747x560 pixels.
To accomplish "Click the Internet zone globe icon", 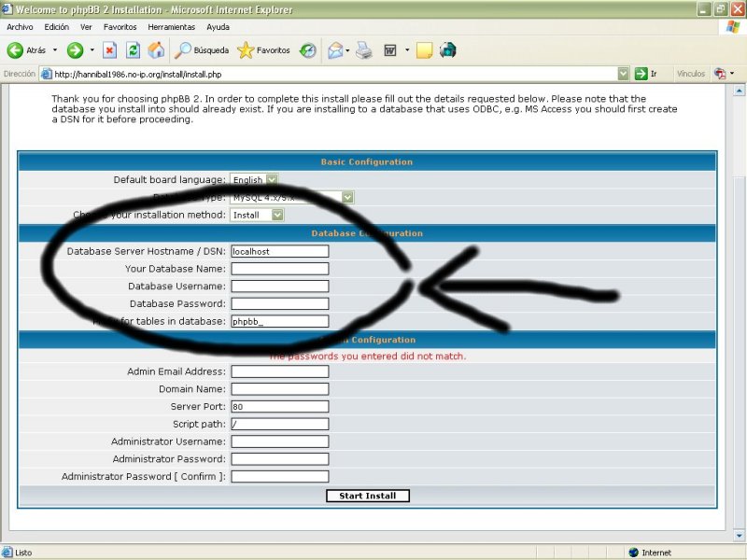I will point(634,553).
